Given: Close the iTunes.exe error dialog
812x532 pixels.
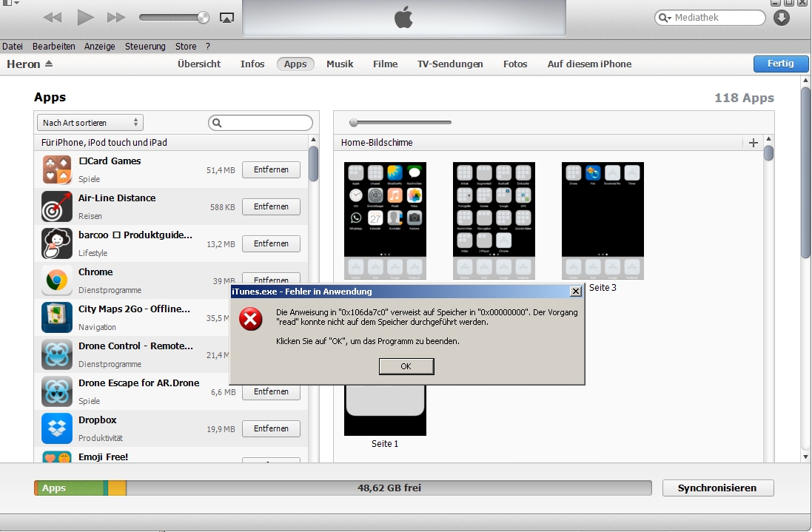Looking at the screenshot, I should pos(576,292).
